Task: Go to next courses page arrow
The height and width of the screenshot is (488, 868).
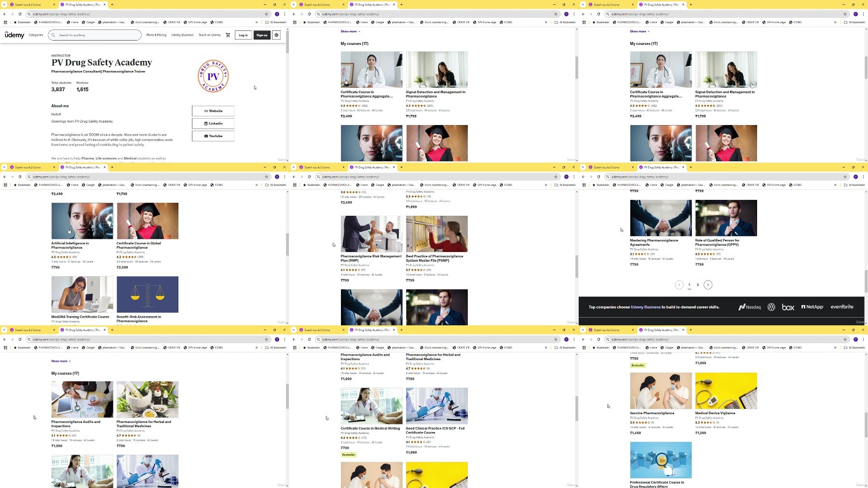Action: click(708, 285)
